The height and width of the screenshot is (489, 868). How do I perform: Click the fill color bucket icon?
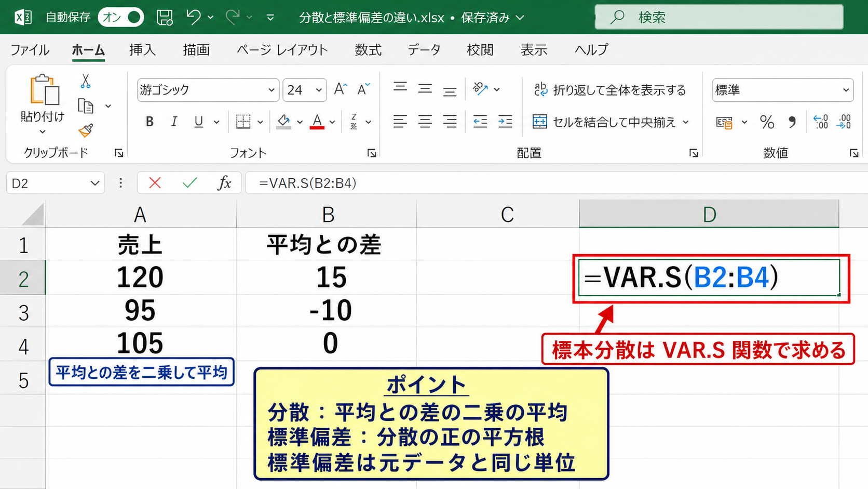(x=283, y=122)
